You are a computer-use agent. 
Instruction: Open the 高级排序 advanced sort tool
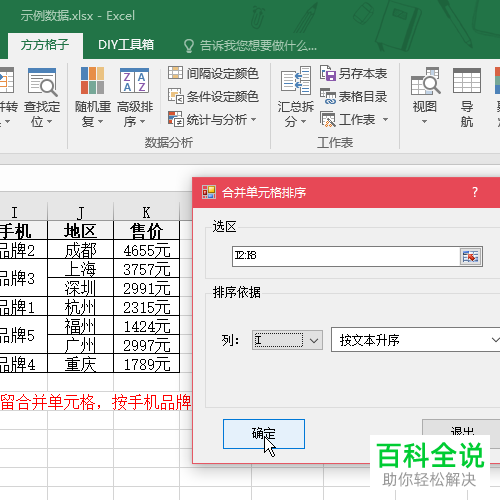[x=135, y=97]
